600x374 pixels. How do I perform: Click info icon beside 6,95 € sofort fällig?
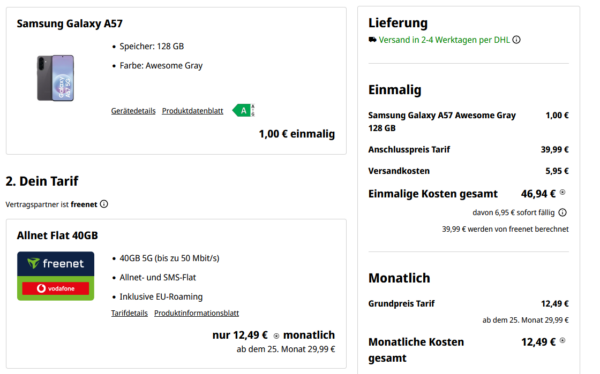(x=562, y=212)
